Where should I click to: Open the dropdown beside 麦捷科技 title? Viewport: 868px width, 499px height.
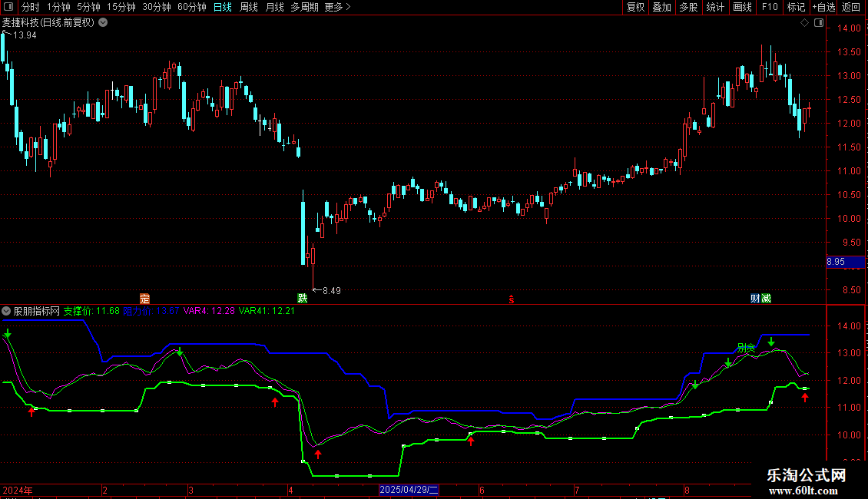[103, 23]
